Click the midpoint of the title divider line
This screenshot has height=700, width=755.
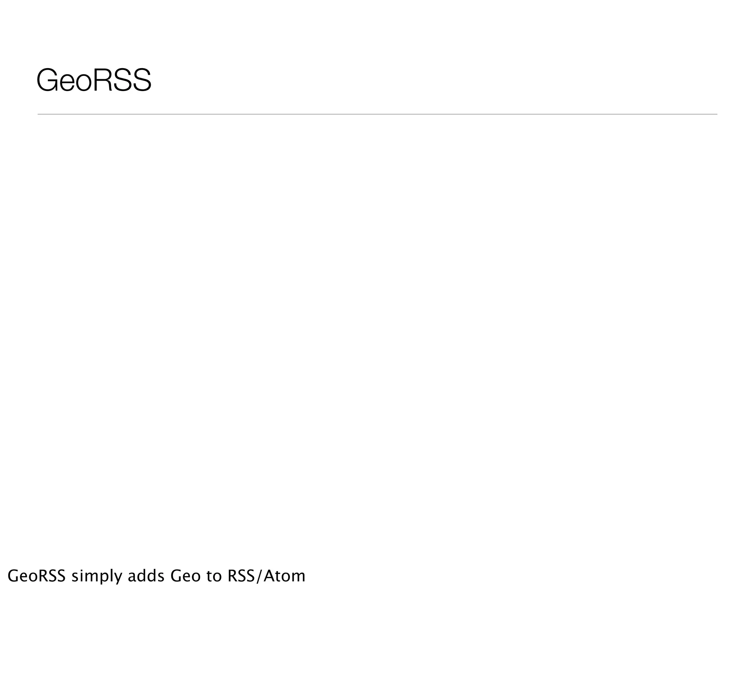pyautogui.click(x=377, y=114)
